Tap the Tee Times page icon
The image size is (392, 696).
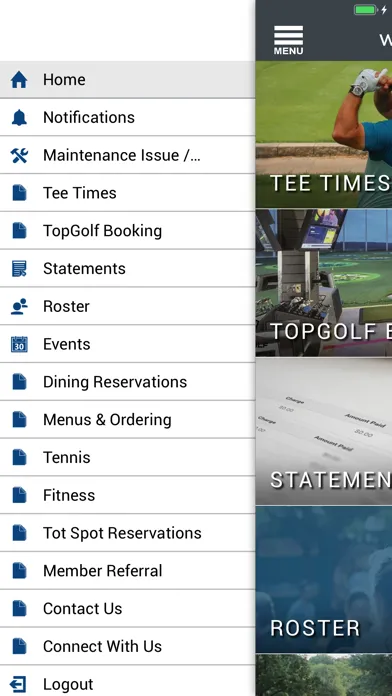[x=19, y=193]
